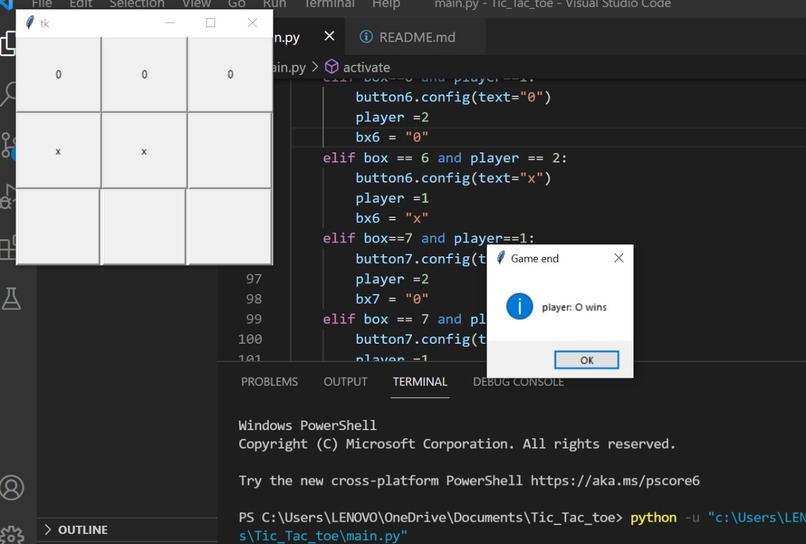This screenshot has height=544, width=806.
Task: Click the center cell showing x
Action: click(x=144, y=151)
